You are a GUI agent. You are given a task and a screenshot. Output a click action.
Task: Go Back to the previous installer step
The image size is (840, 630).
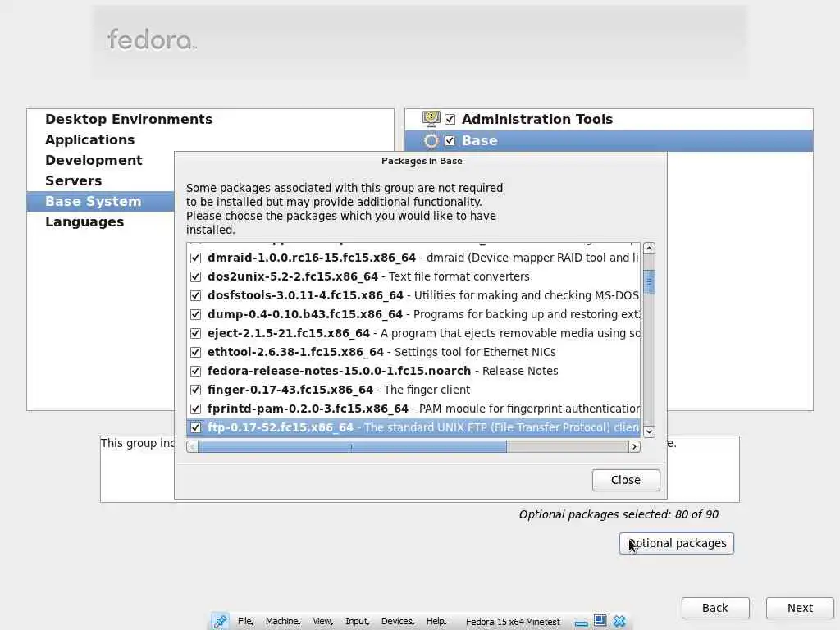point(715,608)
